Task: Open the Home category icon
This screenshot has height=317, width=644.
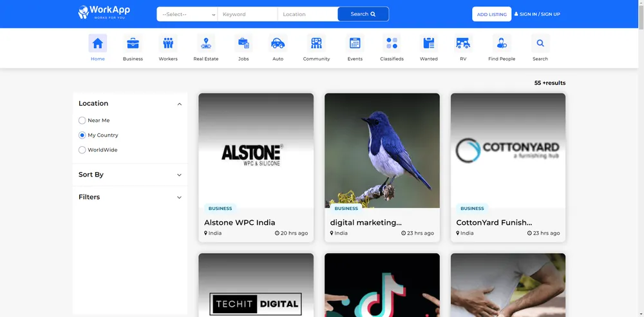Action: [x=98, y=43]
